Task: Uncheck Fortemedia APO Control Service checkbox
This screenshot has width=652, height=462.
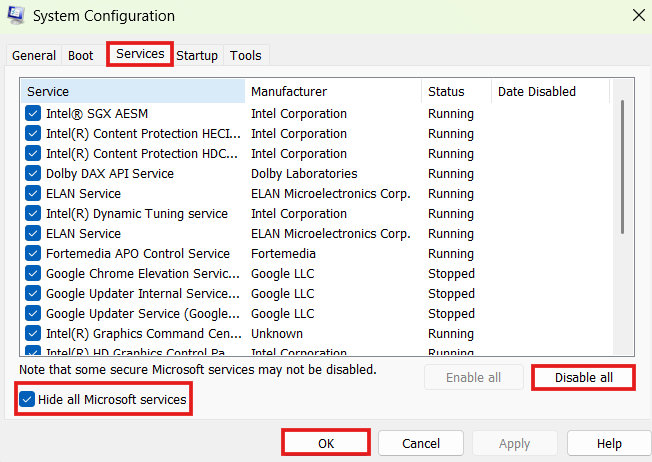Action: point(33,253)
